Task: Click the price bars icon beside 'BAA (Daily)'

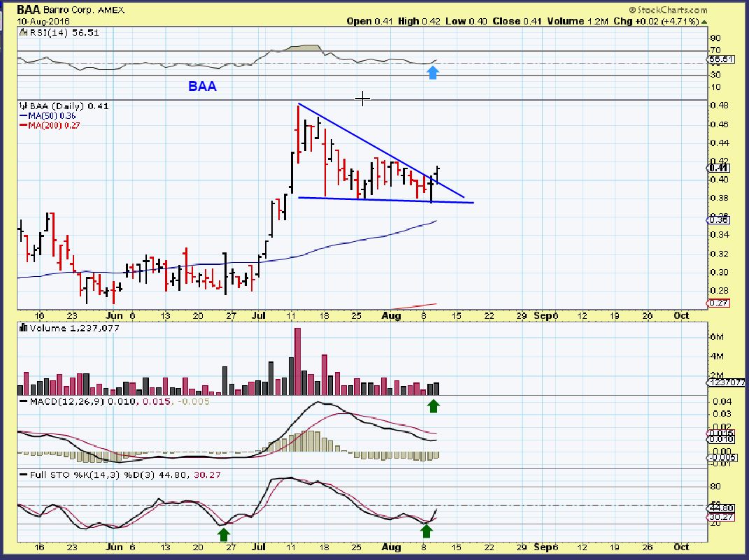Action: tap(23, 106)
